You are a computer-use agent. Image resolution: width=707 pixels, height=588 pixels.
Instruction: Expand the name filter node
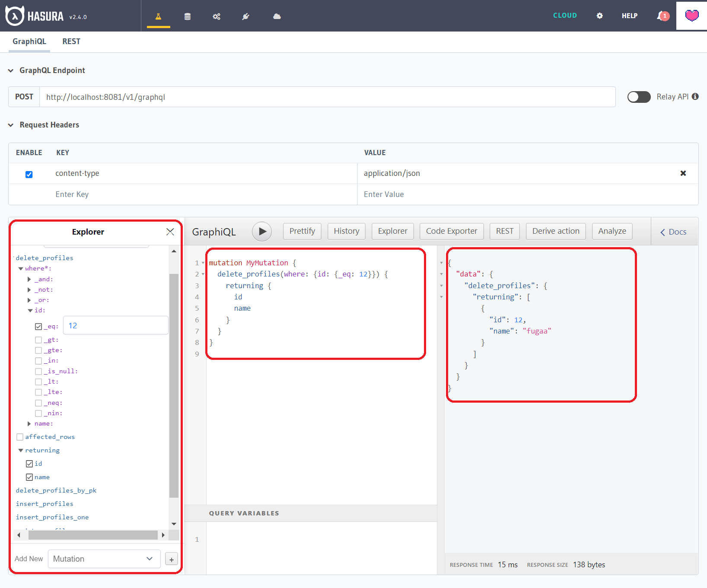click(x=29, y=424)
